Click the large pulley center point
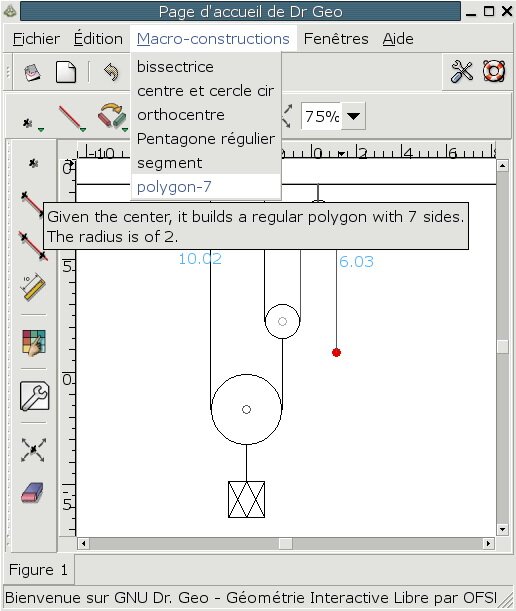This screenshot has height=611, width=516. (x=246, y=410)
